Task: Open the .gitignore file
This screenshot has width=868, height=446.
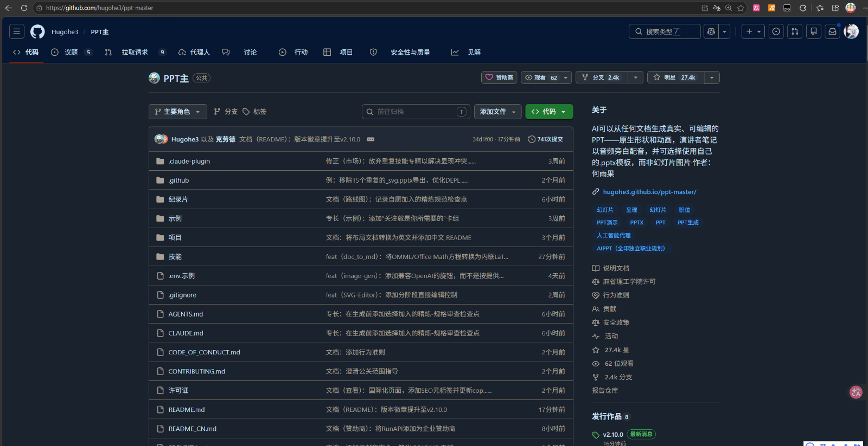Action: click(182, 295)
